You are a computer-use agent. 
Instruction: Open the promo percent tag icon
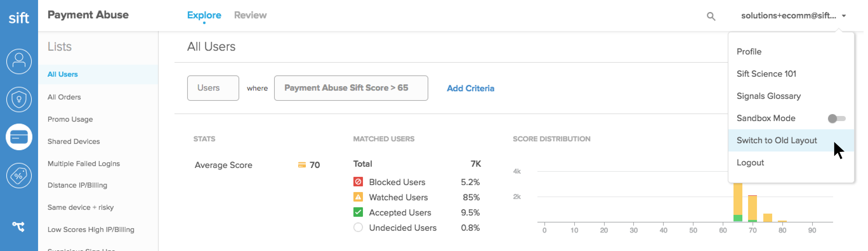[x=19, y=175]
